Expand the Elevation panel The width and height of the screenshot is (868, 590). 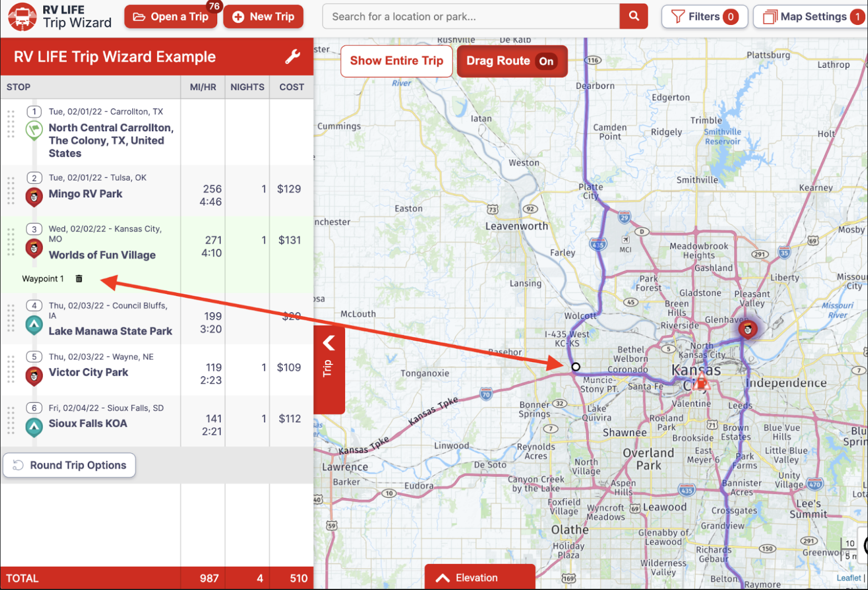pos(480,578)
